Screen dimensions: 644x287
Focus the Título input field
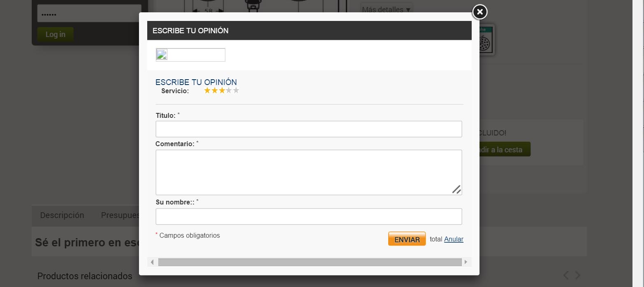click(308, 129)
